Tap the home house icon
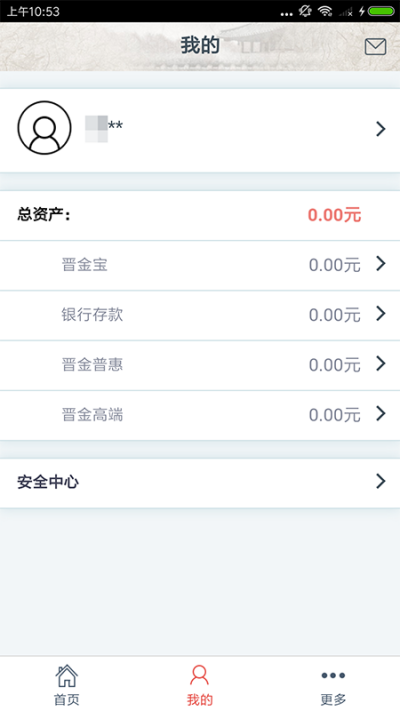 (67, 676)
